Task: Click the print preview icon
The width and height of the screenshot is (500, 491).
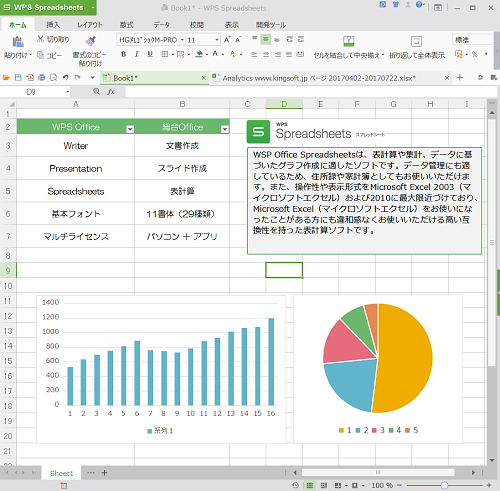Action: pos(53,78)
